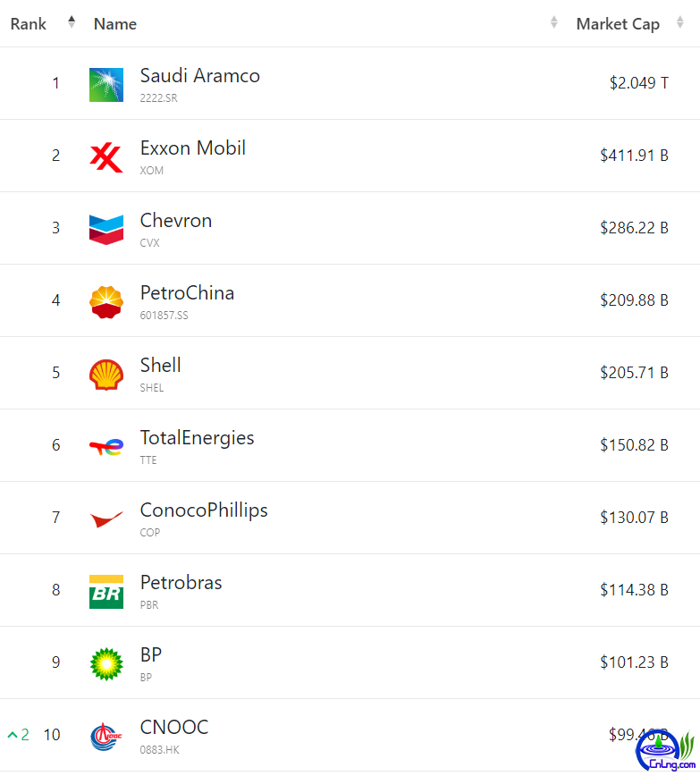Screen dimensions: 700x776
Task: Click the Market Cap column header
Action: click(618, 24)
